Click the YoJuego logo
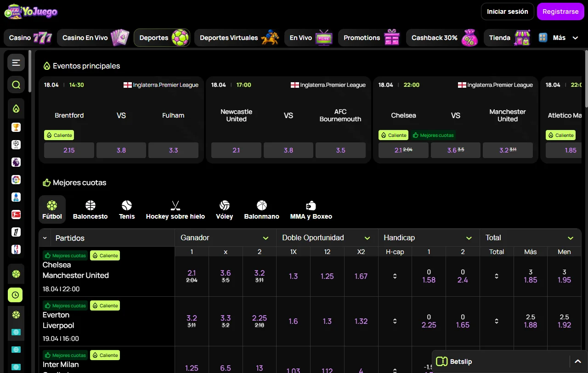This screenshot has width=588, height=373. [31, 11]
